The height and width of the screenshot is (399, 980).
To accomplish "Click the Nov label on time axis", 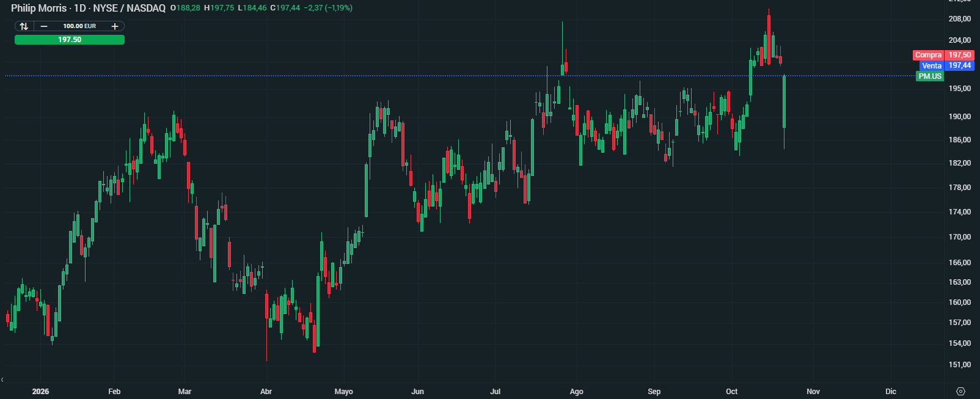I will tap(813, 392).
